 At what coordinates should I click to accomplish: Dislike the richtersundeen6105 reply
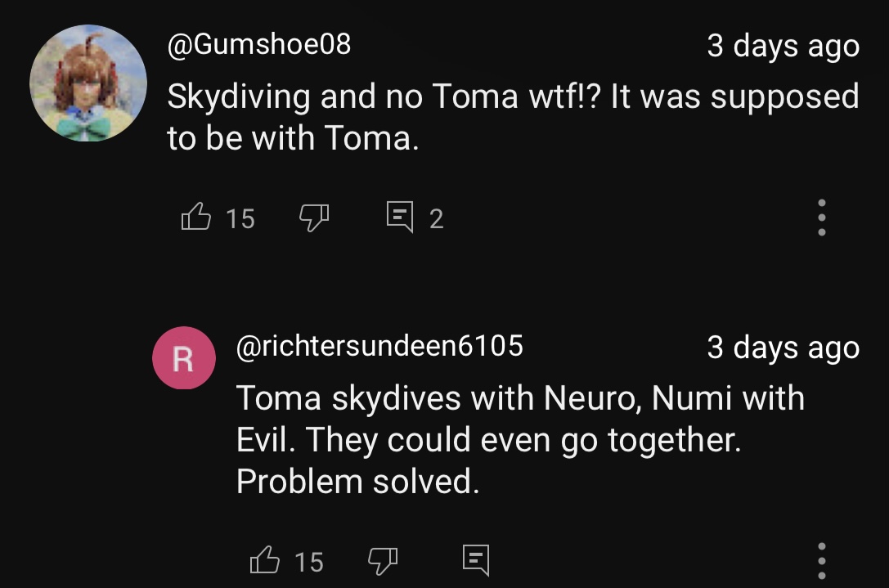382,561
